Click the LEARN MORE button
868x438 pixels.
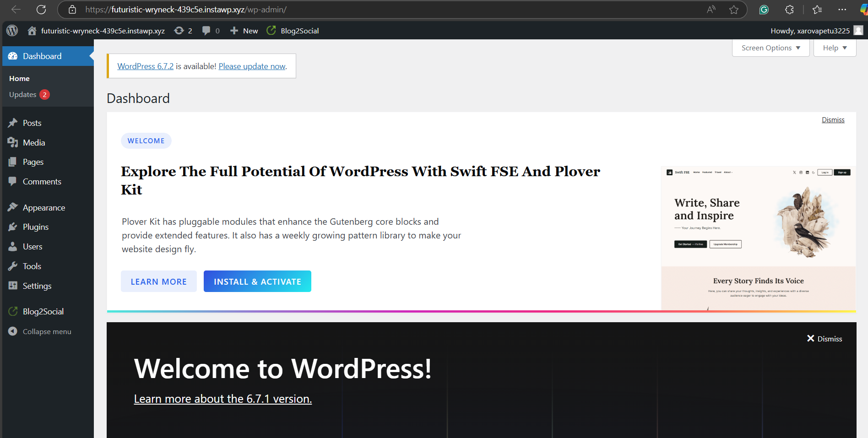click(159, 281)
